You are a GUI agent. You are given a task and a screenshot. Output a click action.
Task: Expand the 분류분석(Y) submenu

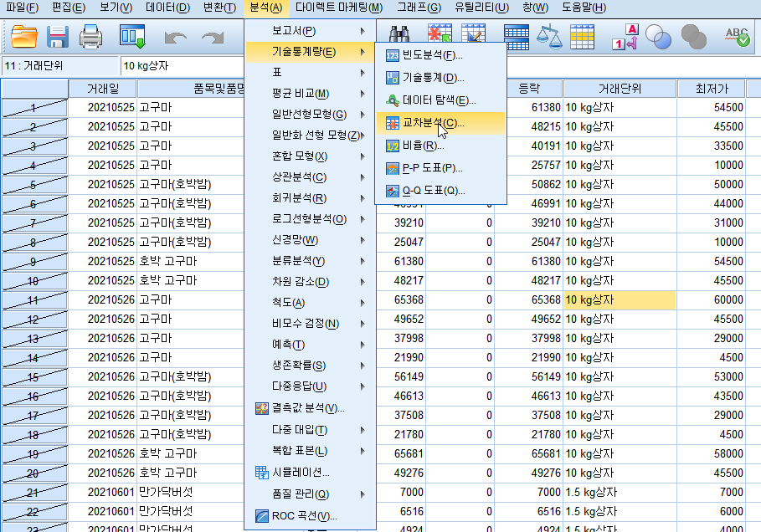click(x=310, y=261)
